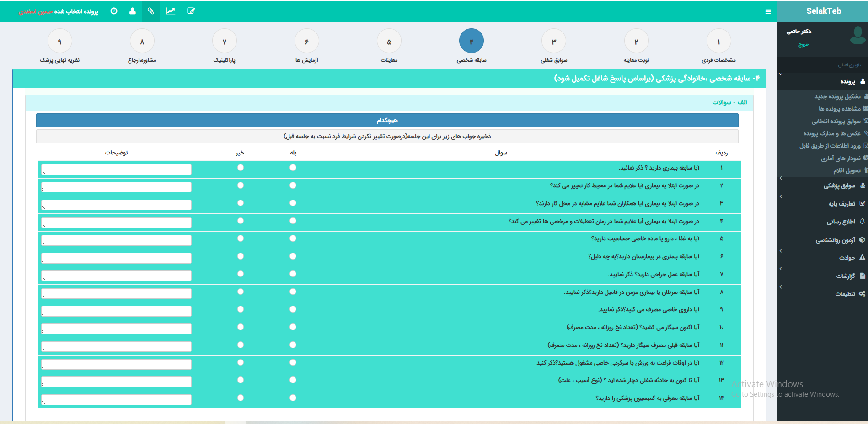Toggle the hamburger menu icon beside SelakTeb
The width and height of the screenshot is (868, 424).
click(768, 11)
